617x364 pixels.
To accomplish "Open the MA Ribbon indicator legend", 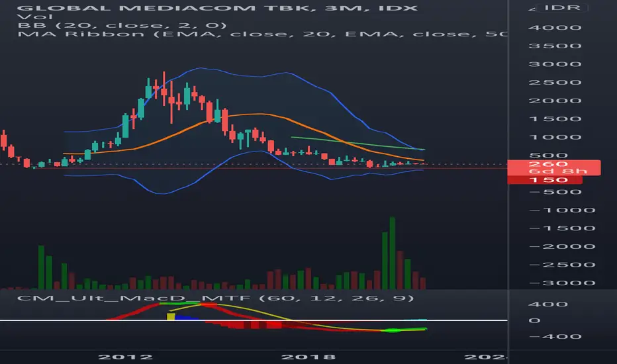I will click(262, 34).
